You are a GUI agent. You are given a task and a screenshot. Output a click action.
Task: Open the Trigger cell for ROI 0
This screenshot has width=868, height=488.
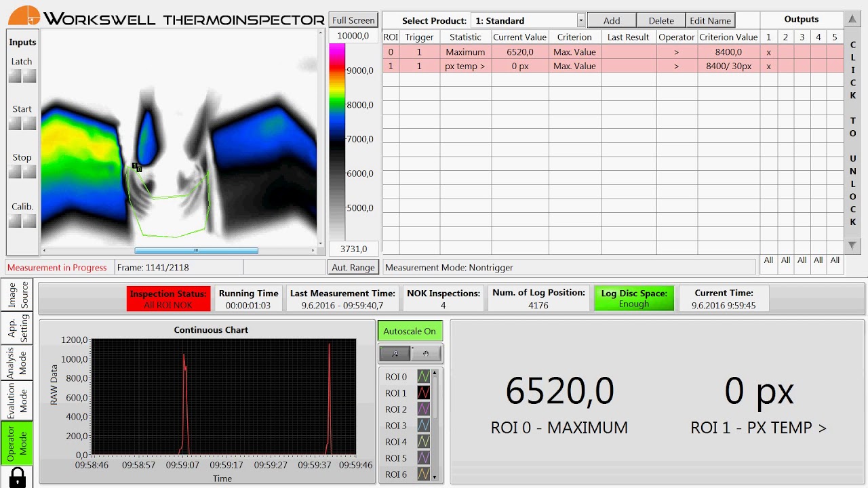(x=419, y=52)
